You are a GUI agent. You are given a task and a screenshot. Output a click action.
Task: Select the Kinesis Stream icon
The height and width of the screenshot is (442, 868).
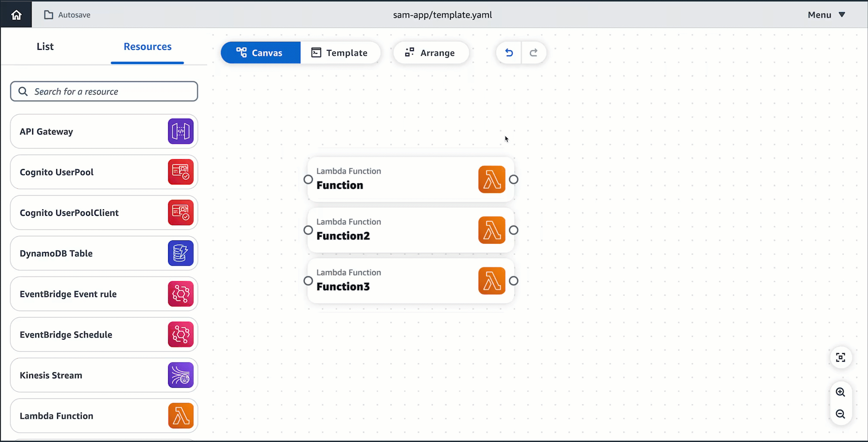(180, 375)
